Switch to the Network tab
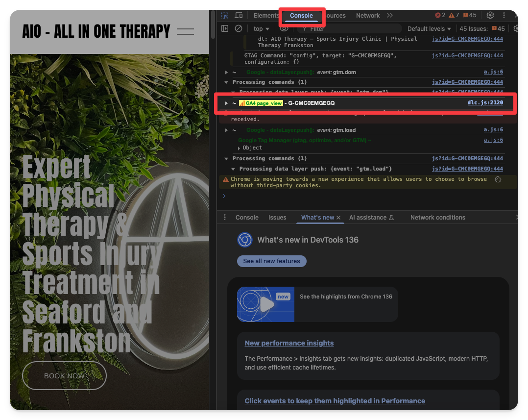Screen dimensions: 528x420 click(368, 16)
